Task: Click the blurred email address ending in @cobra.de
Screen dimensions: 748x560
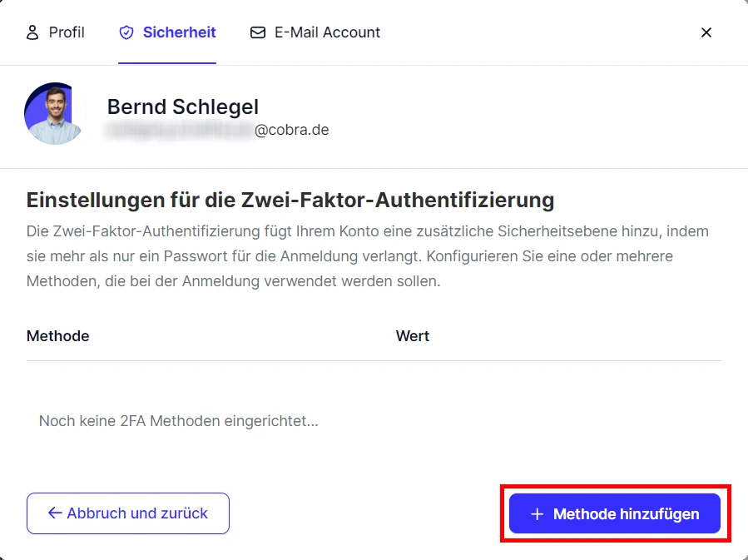Action: point(218,130)
